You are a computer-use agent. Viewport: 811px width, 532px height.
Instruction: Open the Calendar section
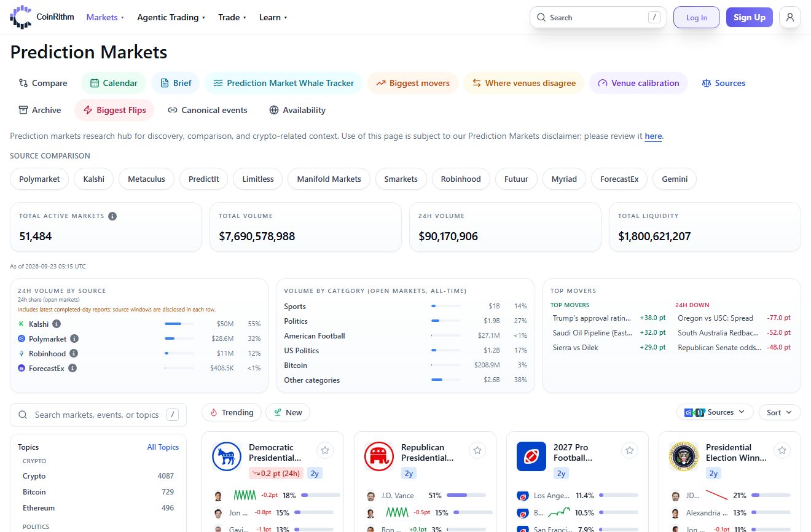pyautogui.click(x=114, y=83)
